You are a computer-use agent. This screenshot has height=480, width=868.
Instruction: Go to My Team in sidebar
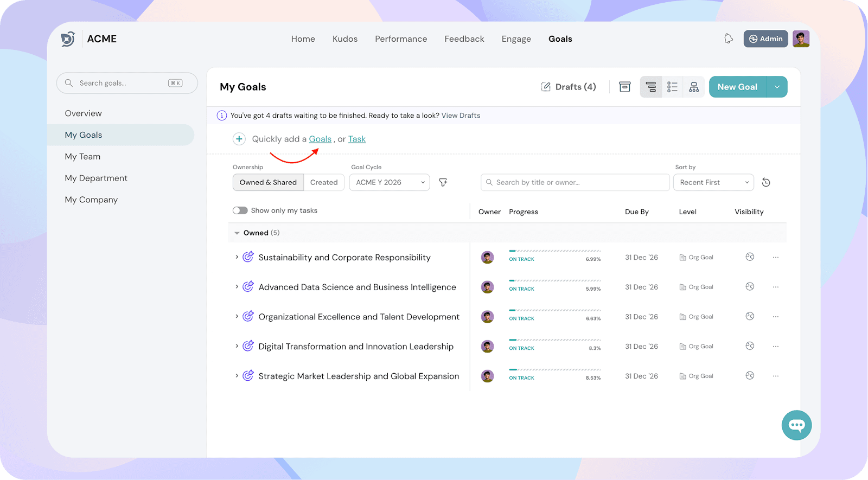coord(82,157)
